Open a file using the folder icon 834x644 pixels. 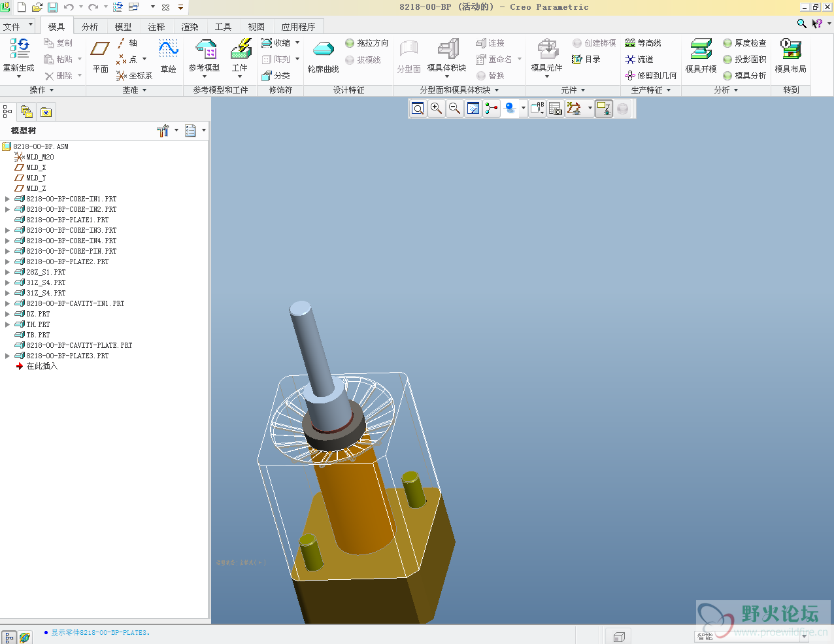pos(37,7)
